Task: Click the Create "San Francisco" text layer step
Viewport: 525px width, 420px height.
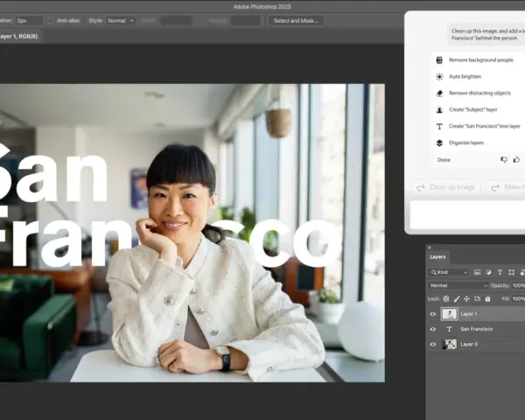Action: [485, 126]
